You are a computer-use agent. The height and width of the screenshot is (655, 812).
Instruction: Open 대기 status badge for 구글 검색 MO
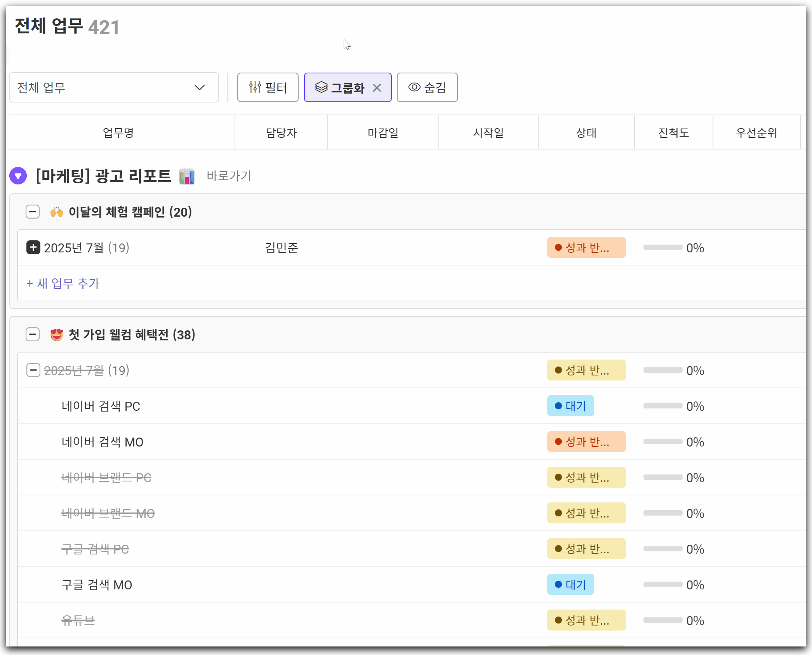(x=570, y=584)
